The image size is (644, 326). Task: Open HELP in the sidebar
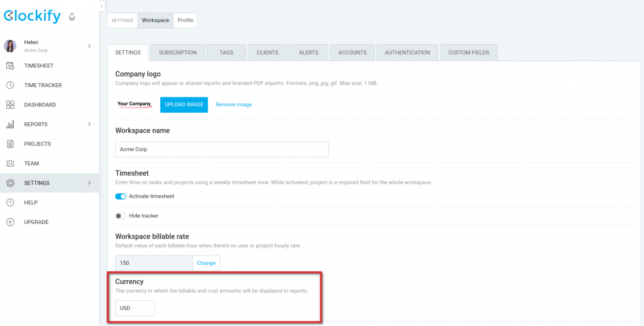tap(31, 202)
